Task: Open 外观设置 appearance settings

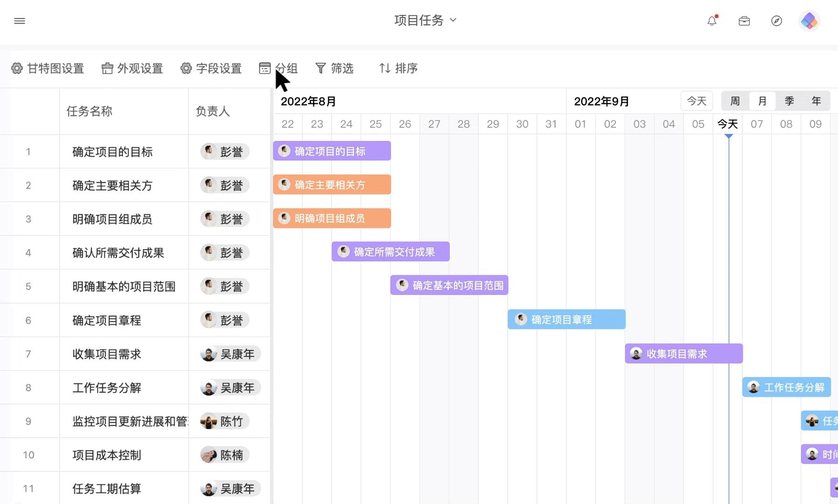Action: coord(132,68)
